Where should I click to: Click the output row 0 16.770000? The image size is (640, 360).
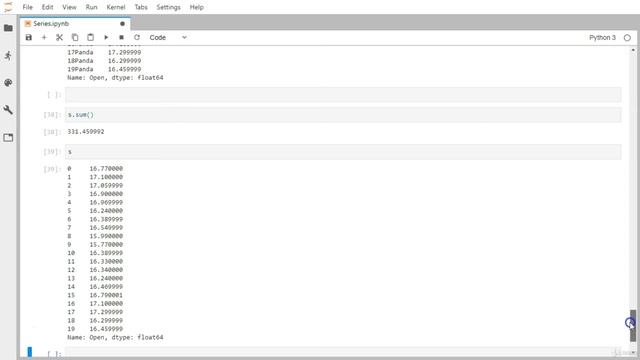point(95,169)
